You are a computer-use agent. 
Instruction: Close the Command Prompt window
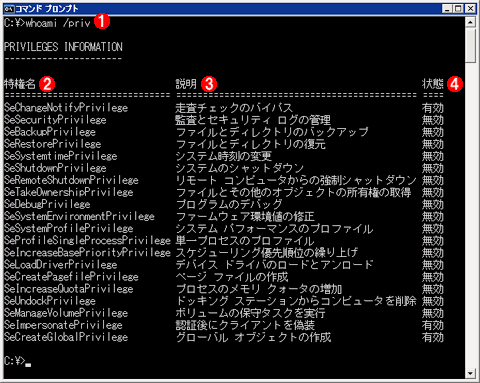[x=470, y=9]
